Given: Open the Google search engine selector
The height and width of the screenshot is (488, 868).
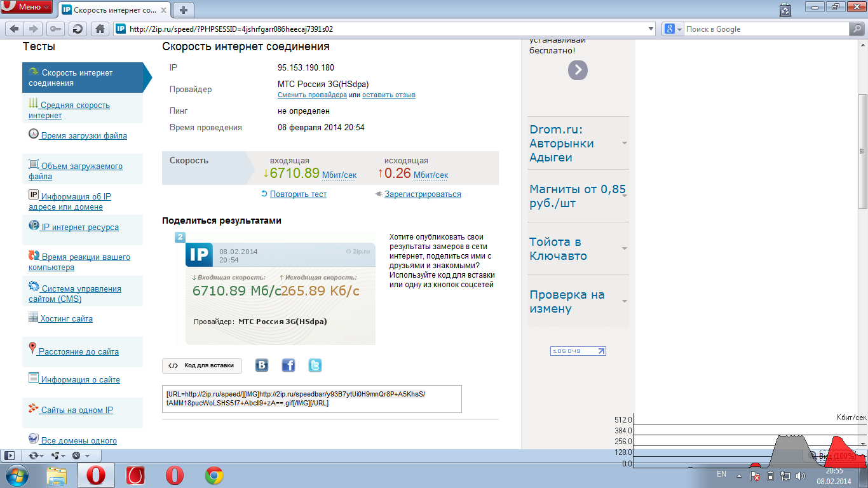Looking at the screenshot, I should coord(673,29).
